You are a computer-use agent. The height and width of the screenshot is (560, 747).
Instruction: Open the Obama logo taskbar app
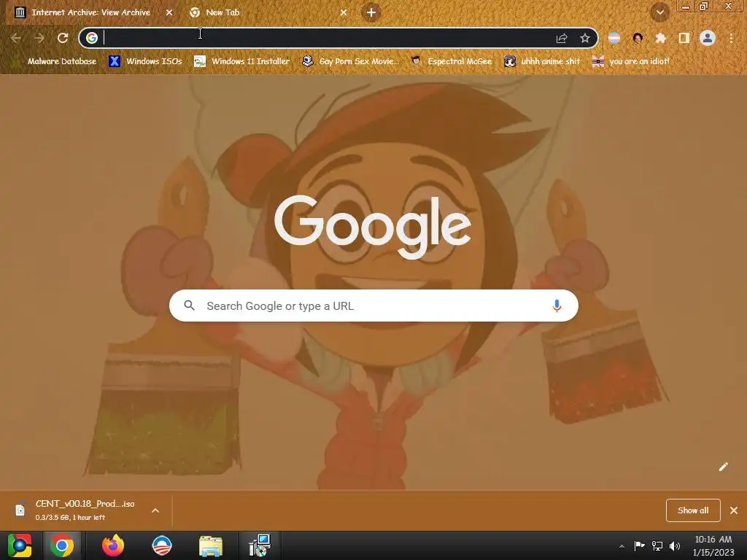click(x=162, y=545)
